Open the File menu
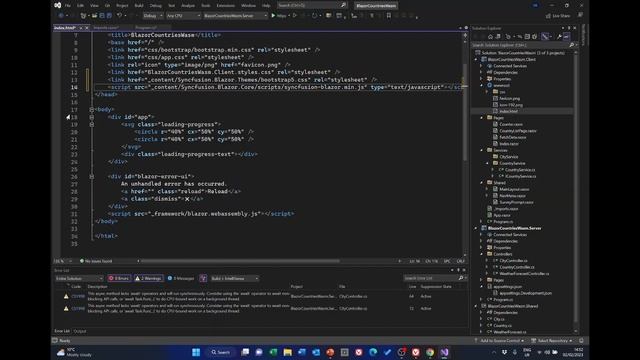The height and width of the screenshot is (360, 640). (68, 6)
